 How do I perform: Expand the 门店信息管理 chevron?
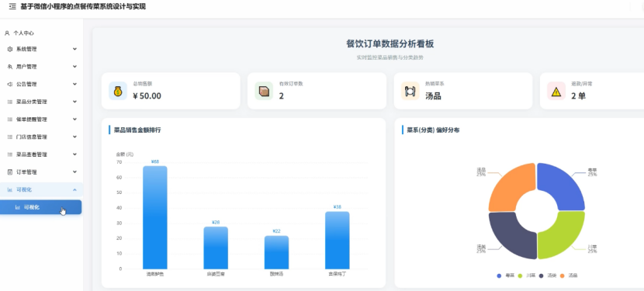tap(74, 137)
